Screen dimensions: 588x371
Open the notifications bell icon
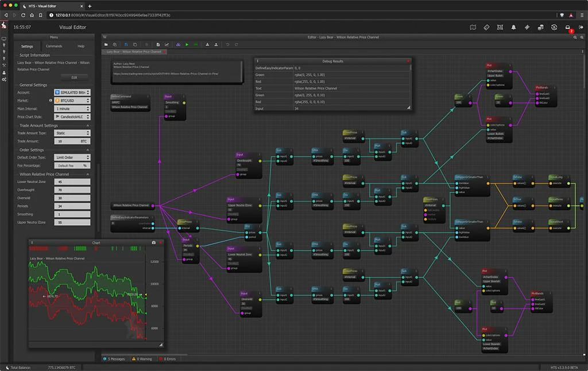click(513, 28)
